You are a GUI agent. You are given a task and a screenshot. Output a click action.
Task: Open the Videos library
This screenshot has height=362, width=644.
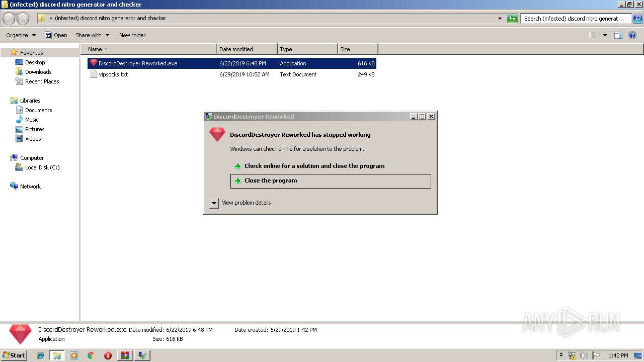(33, 139)
